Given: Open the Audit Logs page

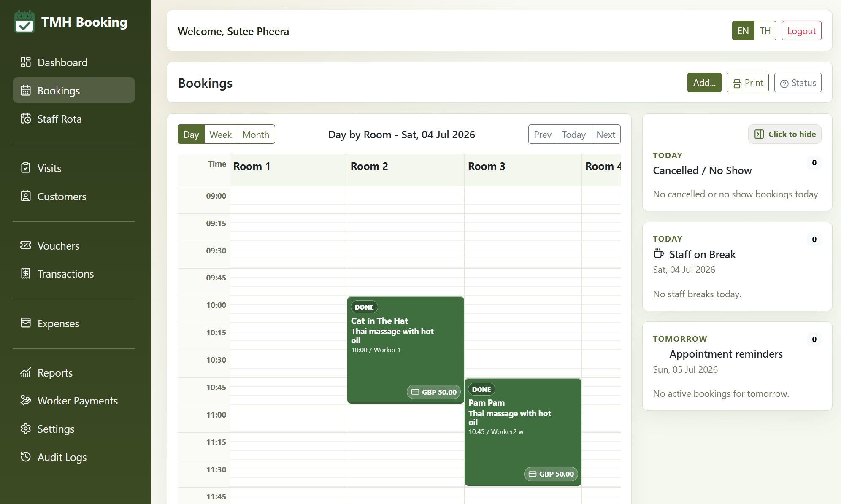Looking at the screenshot, I should (x=74, y=457).
